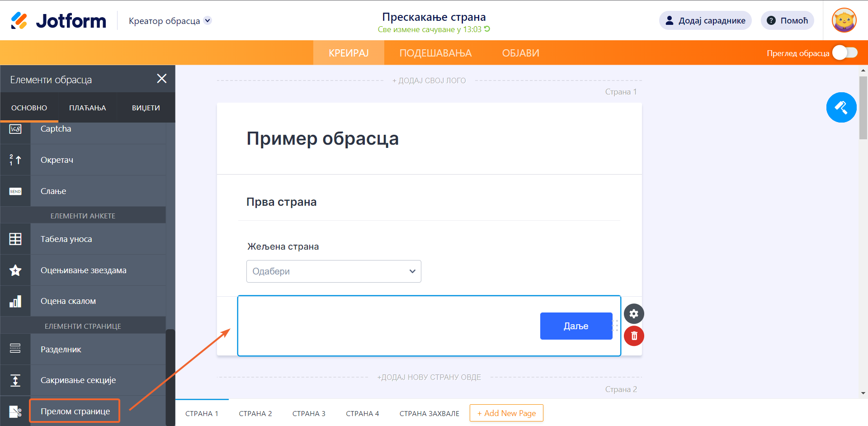868x426 pixels.
Task: Click the Разделник divider icon
Action: coord(15,348)
